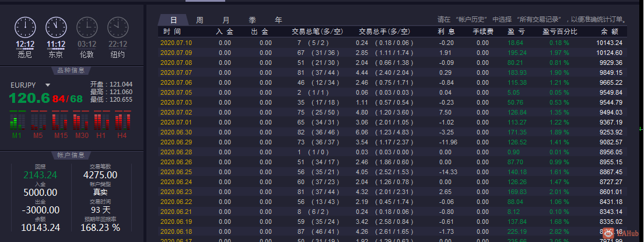Image resolution: width=644 pixels, height=242 pixels.
Task: Click the M1 timeframe signal bars
Action: [x=17, y=120]
